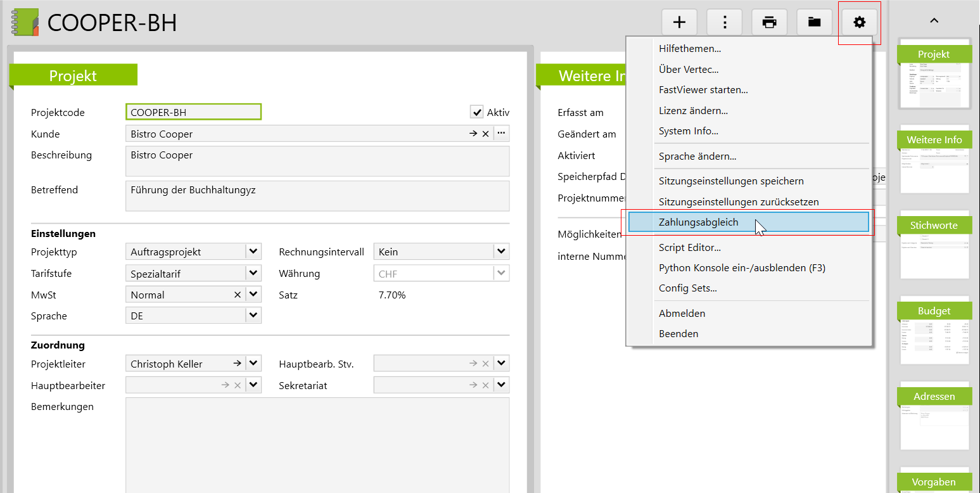Click the plus icon to add new entry
The image size is (980, 493).
click(x=679, y=23)
